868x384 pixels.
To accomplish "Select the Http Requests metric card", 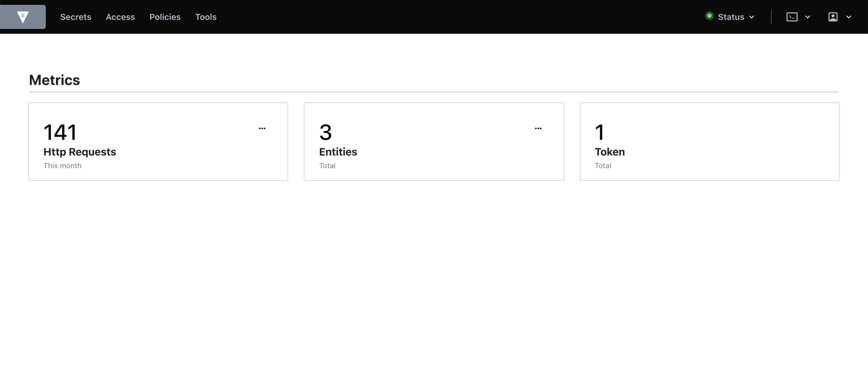I will (158, 141).
